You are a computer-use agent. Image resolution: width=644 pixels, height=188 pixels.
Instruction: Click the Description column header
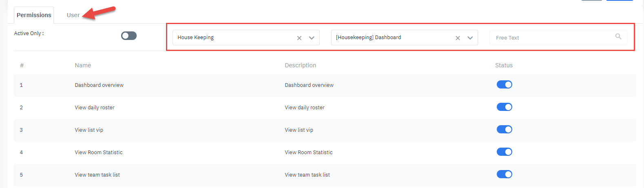pyautogui.click(x=300, y=65)
